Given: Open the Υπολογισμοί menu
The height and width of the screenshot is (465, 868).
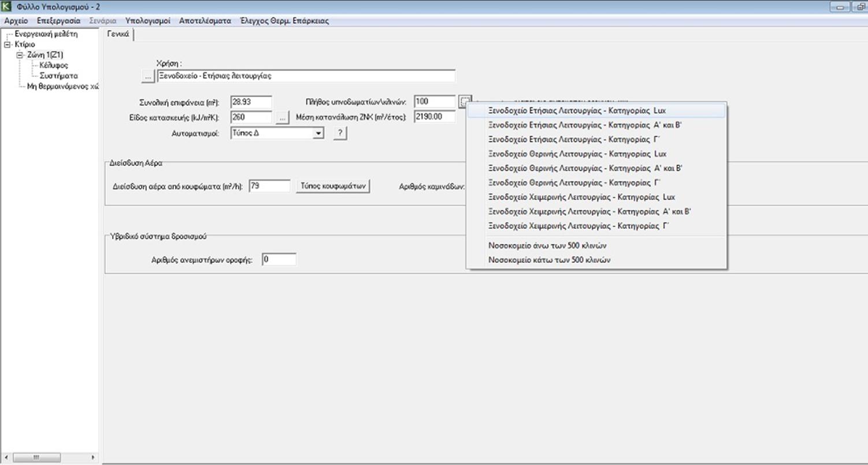Looking at the screenshot, I should (147, 20).
